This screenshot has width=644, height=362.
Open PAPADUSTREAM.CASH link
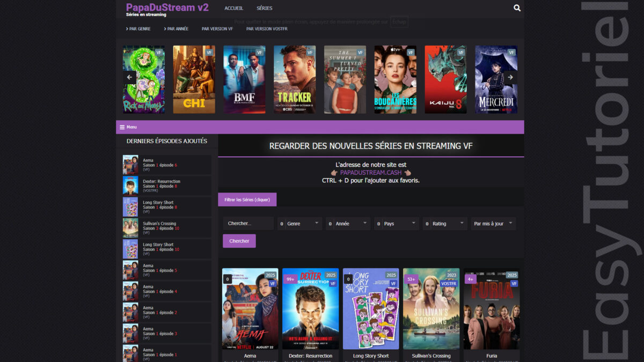click(x=371, y=173)
